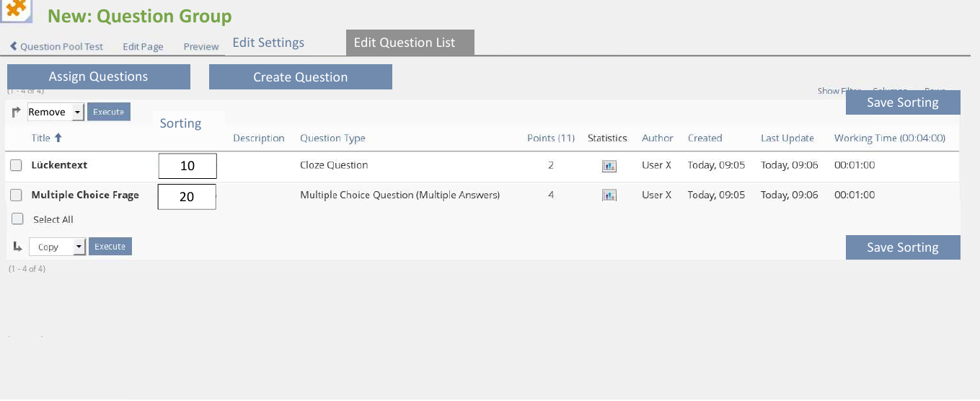Open the Edit Page link
The width and height of the screenshot is (980, 401).
tap(143, 46)
